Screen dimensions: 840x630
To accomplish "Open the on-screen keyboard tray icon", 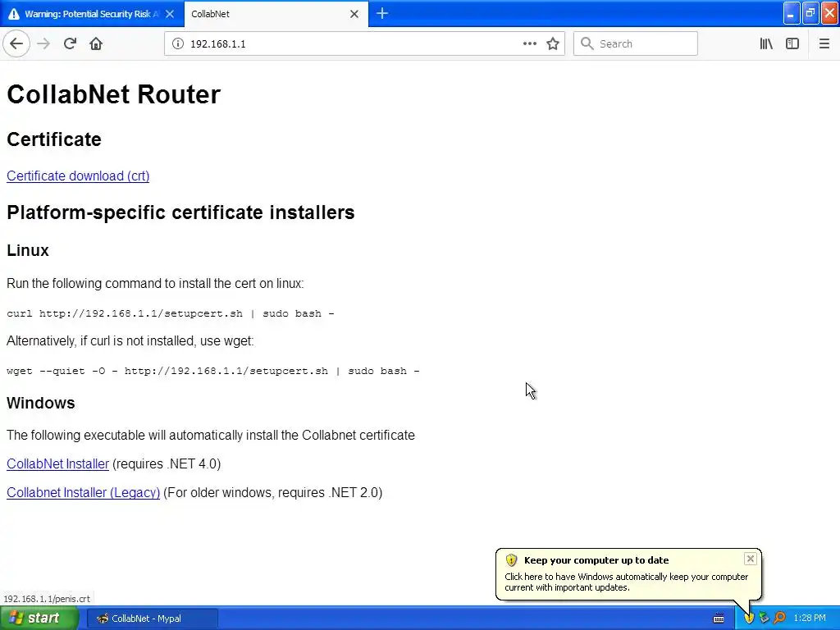I will [x=719, y=619].
